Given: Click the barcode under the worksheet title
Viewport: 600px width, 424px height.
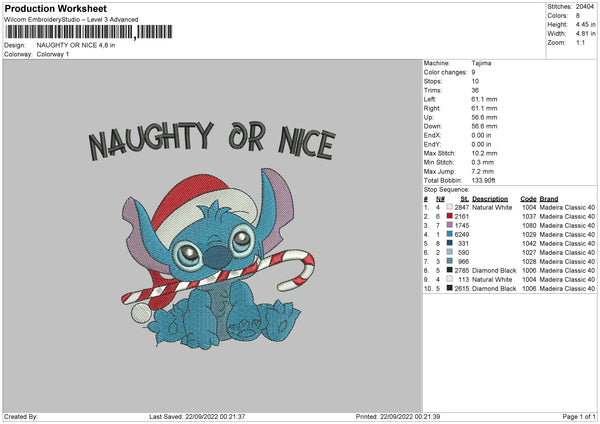Looking at the screenshot, I should click(x=88, y=32).
